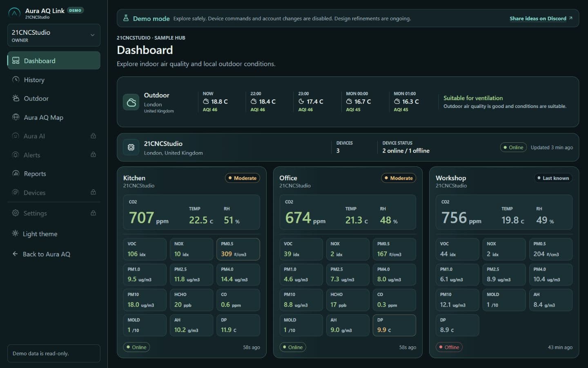Open the History menu item
The image size is (588, 368).
click(54, 80)
